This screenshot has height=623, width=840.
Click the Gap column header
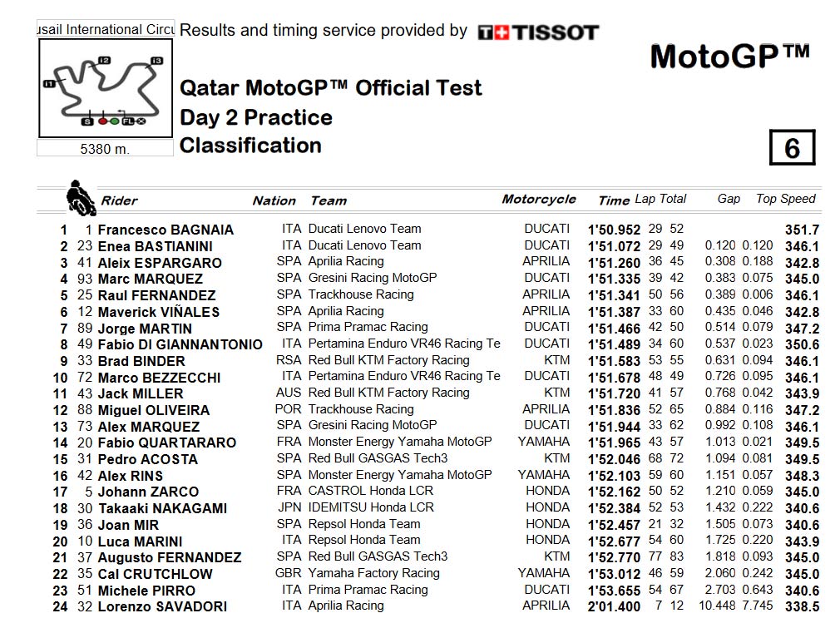click(729, 199)
